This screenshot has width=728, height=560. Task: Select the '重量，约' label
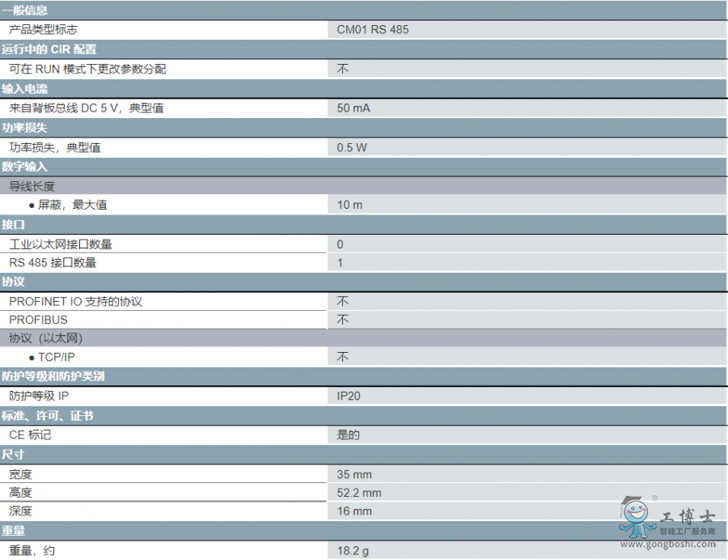[x=32, y=551]
